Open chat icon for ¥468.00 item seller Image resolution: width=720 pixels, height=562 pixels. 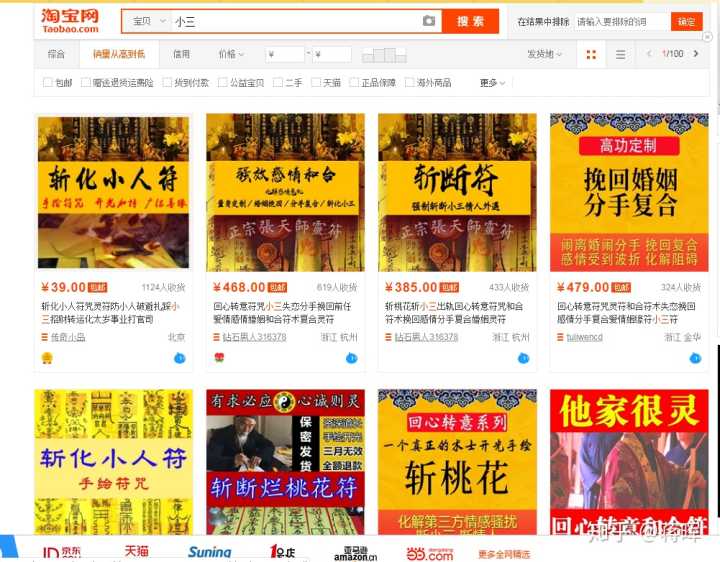pyautogui.click(x=351, y=358)
